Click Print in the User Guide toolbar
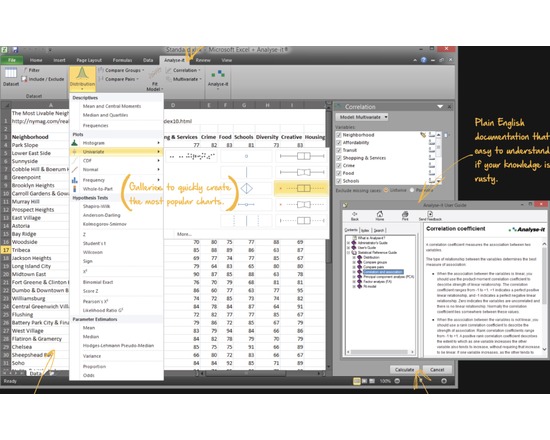Screen dimensions: 550x440 click(405, 216)
